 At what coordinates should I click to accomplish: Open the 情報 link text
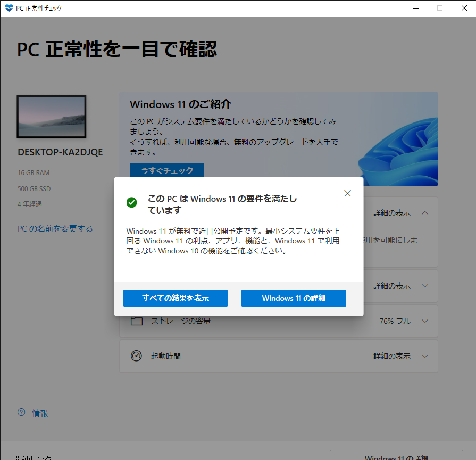click(40, 413)
